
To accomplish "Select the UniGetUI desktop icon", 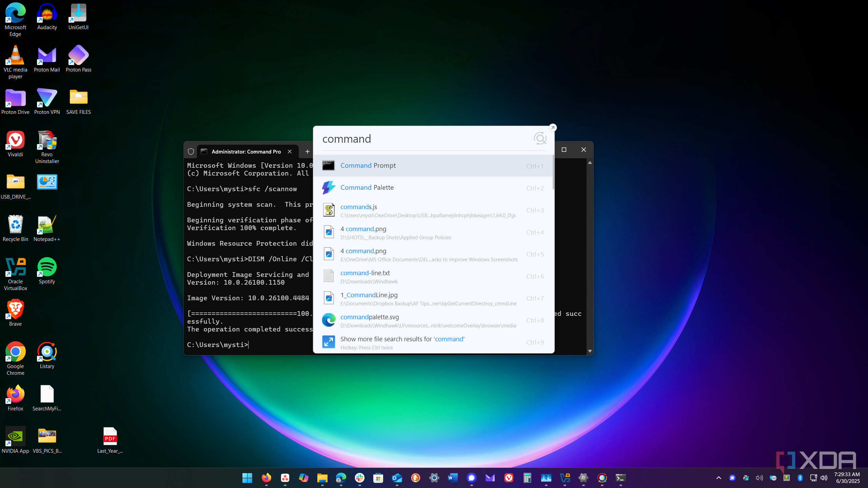I will 78,16.
